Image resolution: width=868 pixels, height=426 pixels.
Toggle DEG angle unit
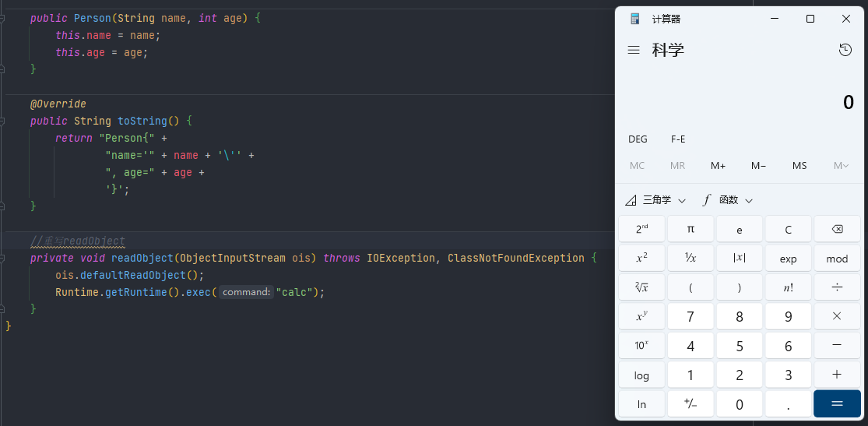click(x=638, y=139)
